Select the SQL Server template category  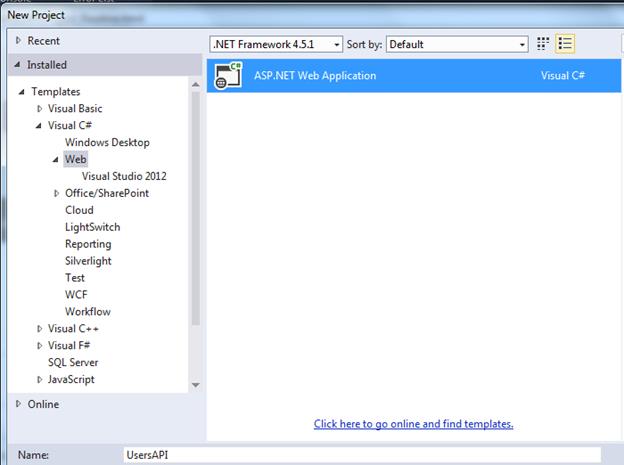click(x=73, y=363)
